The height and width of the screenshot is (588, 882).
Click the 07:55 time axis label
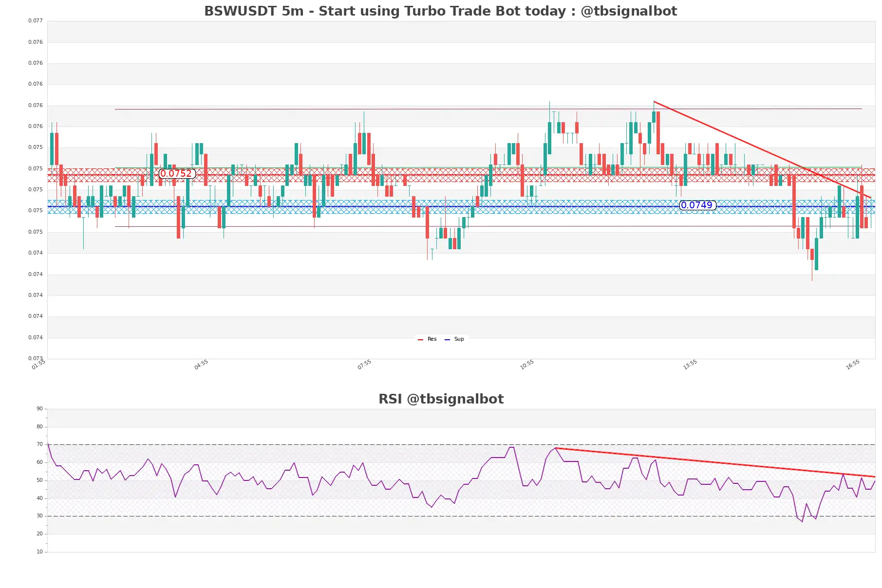pyautogui.click(x=364, y=365)
